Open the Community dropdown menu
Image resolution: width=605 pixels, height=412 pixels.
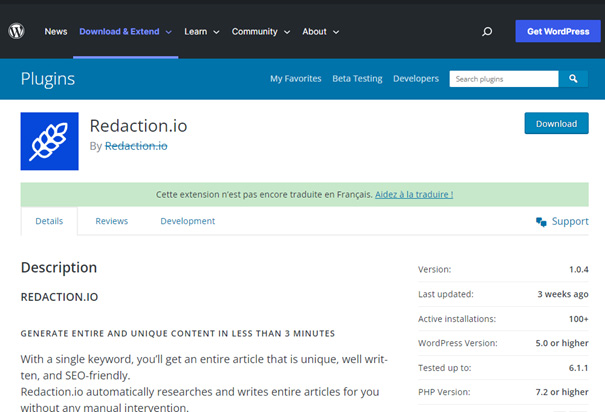tap(260, 32)
